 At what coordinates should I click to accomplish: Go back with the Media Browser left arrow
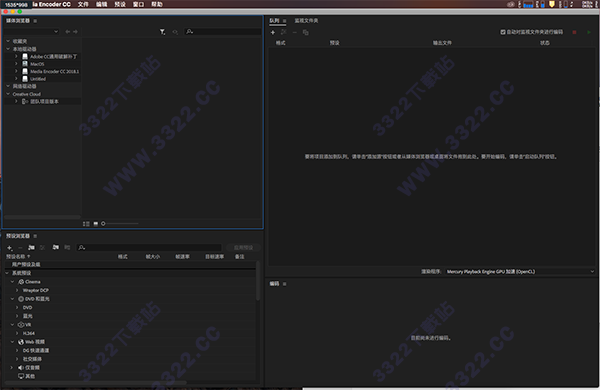67,32
